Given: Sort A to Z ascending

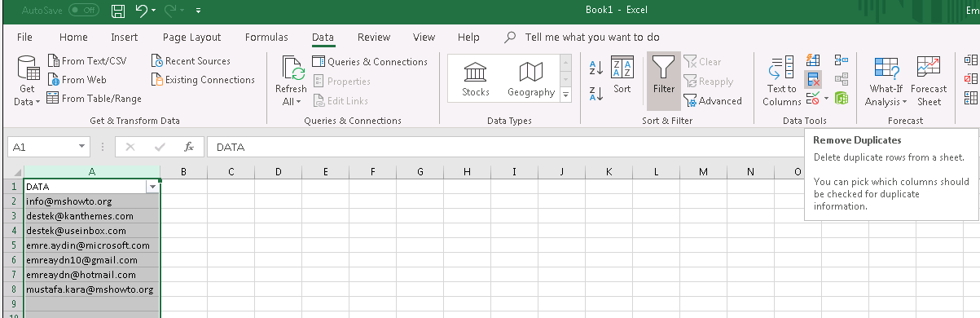Looking at the screenshot, I should [595, 68].
